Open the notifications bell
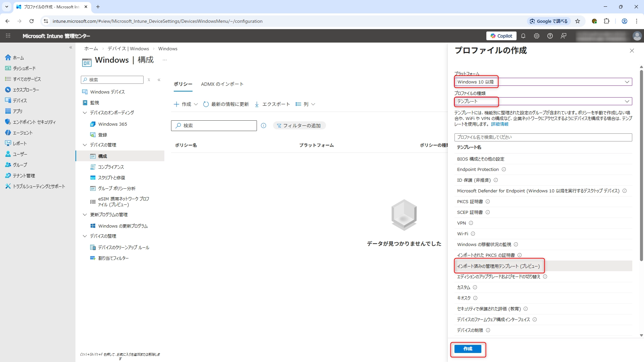The height and width of the screenshot is (362, 644). coord(523,36)
